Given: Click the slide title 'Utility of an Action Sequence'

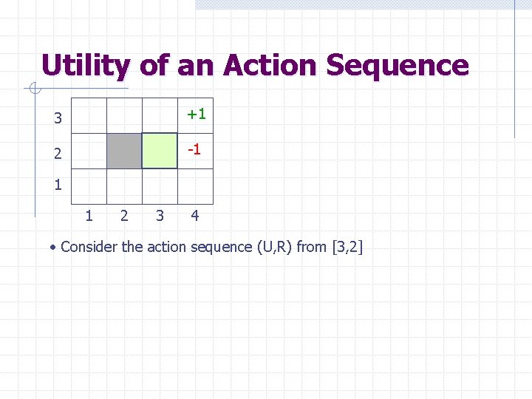Looking at the screenshot, I should click(255, 65).
